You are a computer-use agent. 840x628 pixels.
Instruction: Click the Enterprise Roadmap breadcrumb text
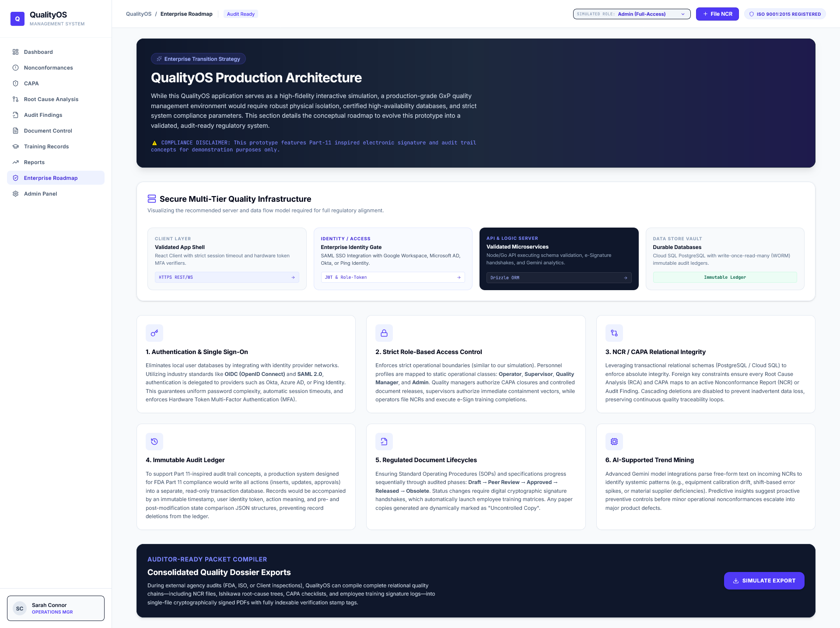pyautogui.click(x=186, y=14)
